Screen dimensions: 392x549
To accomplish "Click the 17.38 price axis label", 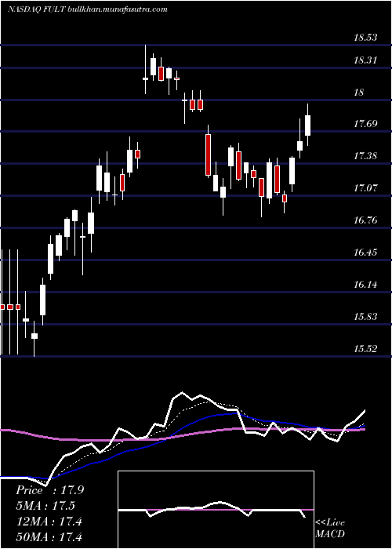I will pyautogui.click(x=365, y=156).
